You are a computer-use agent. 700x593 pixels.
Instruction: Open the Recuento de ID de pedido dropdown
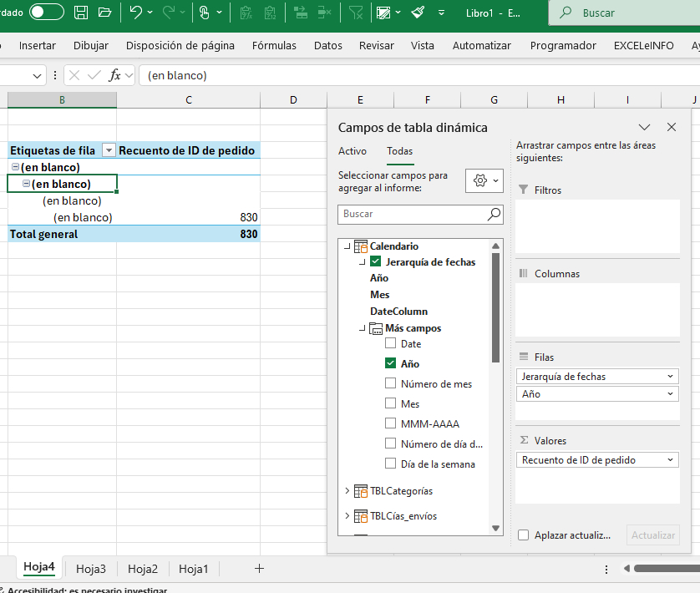(x=671, y=460)
